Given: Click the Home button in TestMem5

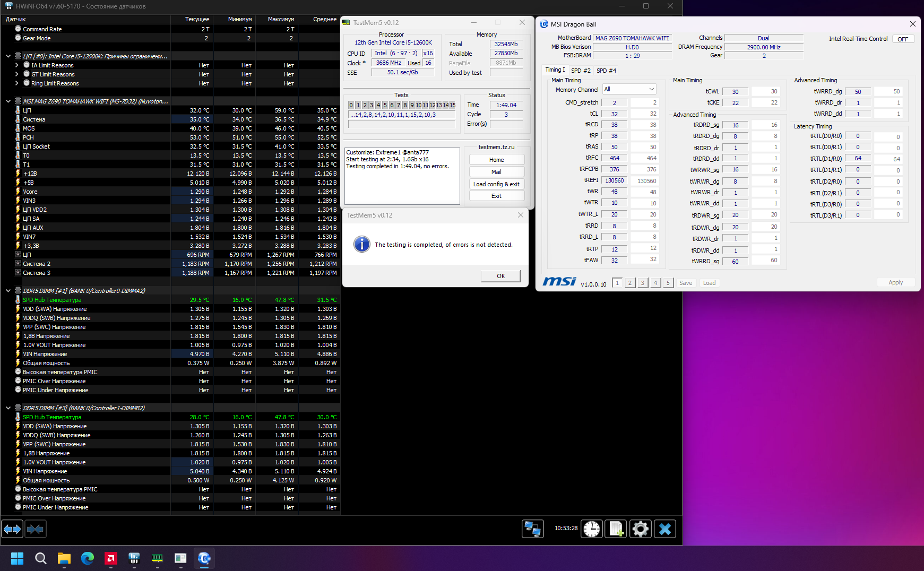Looking at the screenshot, I should 497,160.
